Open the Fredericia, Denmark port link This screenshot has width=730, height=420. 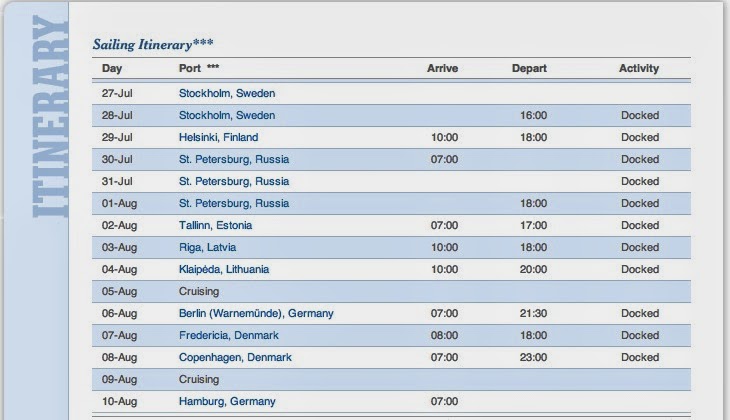pyautogui.click(x=228, y=335)
